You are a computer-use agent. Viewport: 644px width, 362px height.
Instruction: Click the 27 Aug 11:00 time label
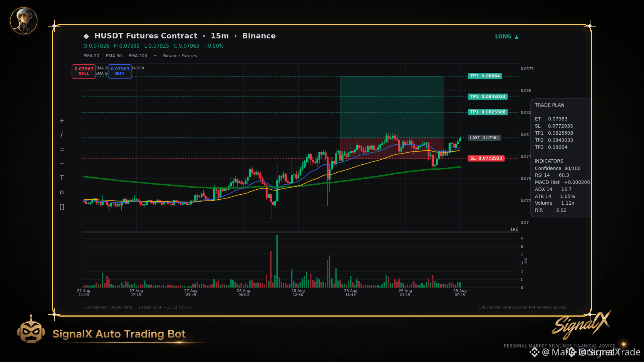click(x=84, y=293)
